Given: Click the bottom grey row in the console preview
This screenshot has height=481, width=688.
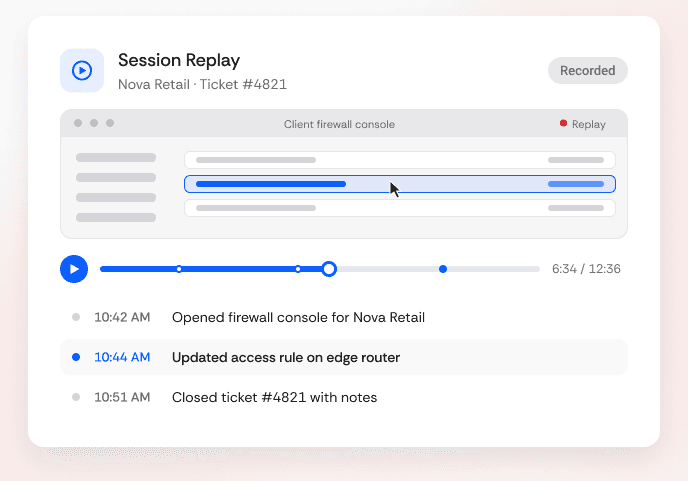Looking at the screenshot, I should [x=400, y=208].
